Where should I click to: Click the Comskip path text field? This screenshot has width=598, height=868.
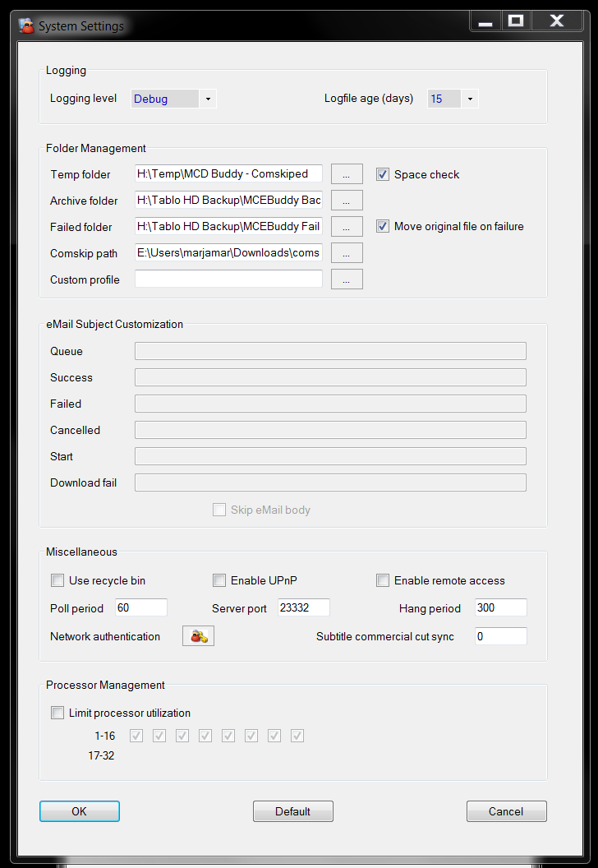coord(228,252)
